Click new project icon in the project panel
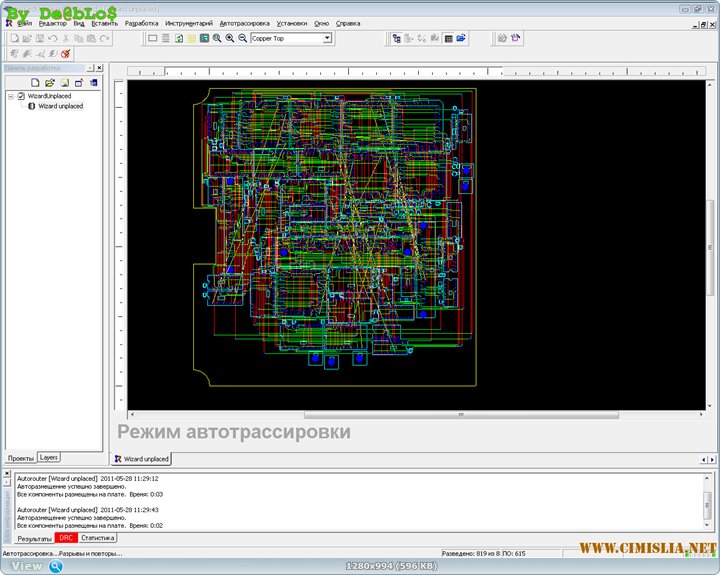The image size is (720, 575). pyautogui.click(x=35, y=82)
